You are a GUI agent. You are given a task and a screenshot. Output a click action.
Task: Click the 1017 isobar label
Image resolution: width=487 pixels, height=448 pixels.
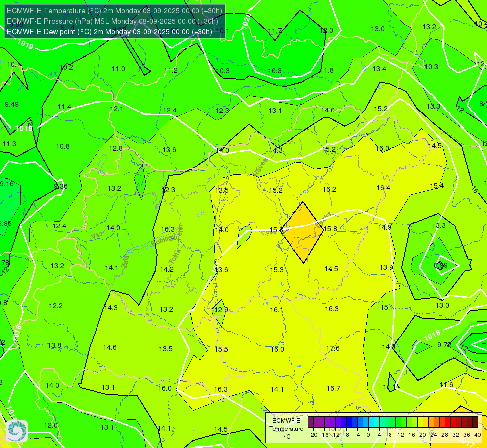pyautogui.click(x=218, y=265)
